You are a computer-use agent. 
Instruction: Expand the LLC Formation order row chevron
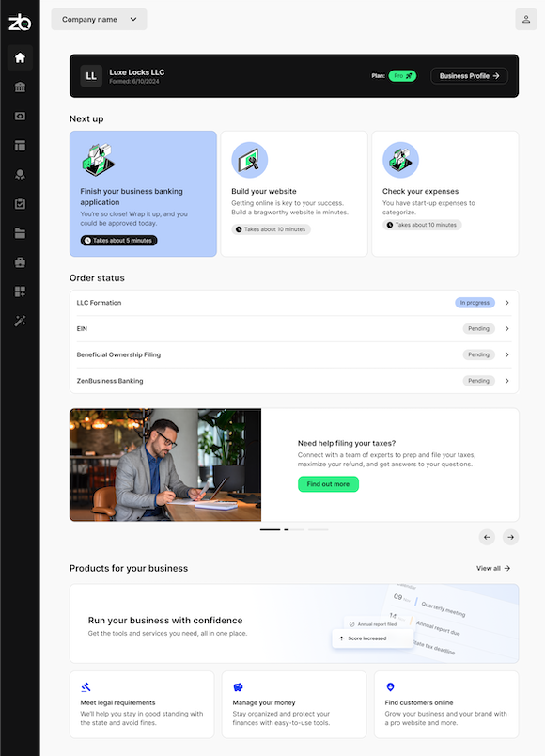[506, 303]
